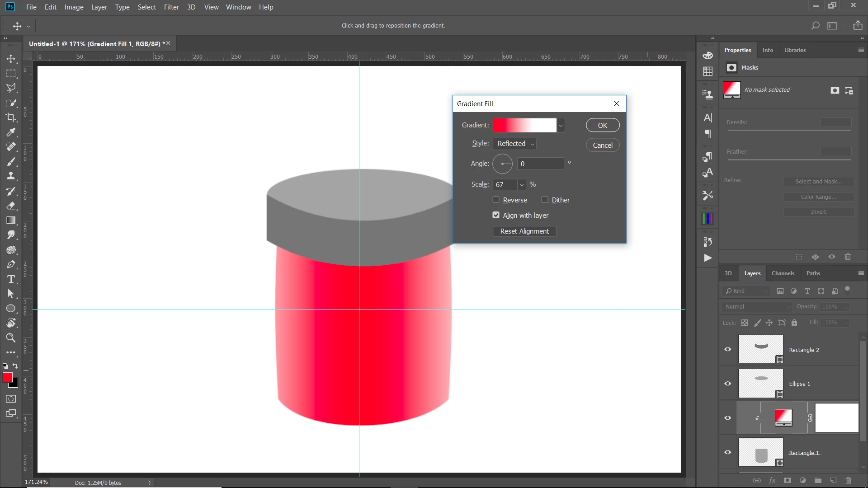868x488 pixels.
Task: Hide the Ellipse 1 layer
Action: tap(727, 384)
